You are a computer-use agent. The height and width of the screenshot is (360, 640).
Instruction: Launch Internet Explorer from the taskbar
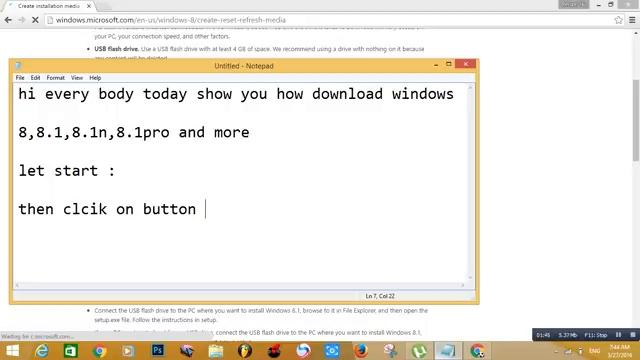(x=42, y=351)
